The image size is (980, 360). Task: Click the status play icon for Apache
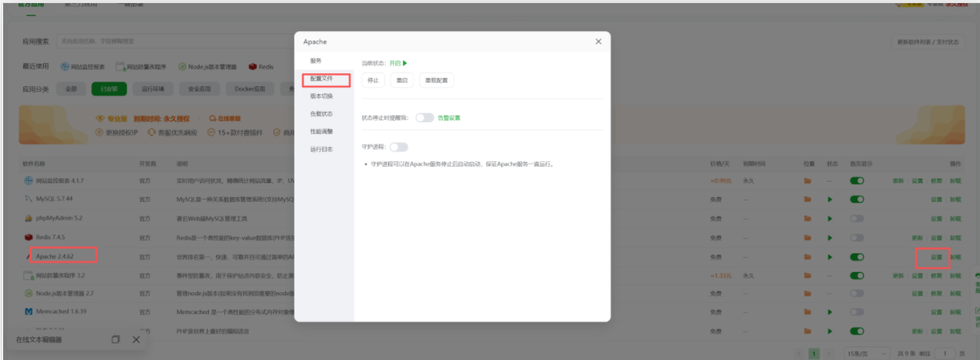tap(830, 256)
